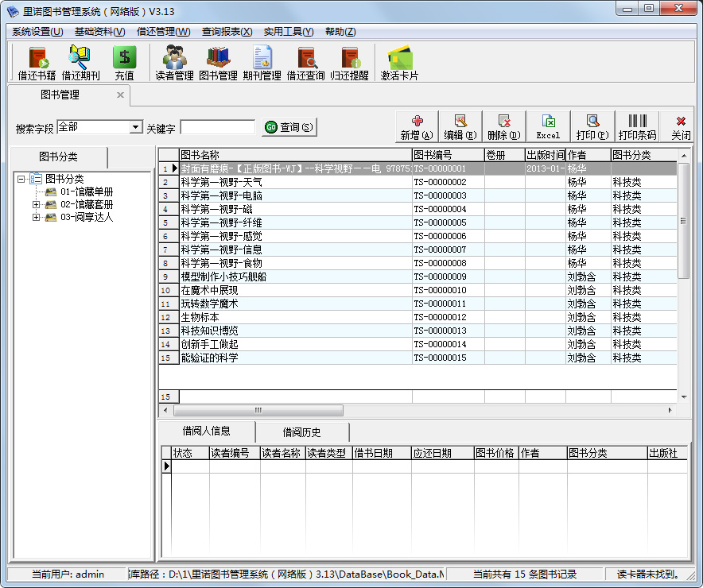Viewport: 703px width, 588px height.
Task: Click the scroll left arrow of book grid
Action: [166, 410]
